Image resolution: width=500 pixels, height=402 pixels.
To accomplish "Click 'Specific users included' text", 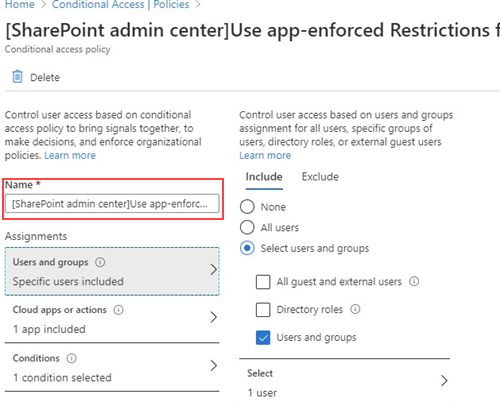I will point(68,282).
